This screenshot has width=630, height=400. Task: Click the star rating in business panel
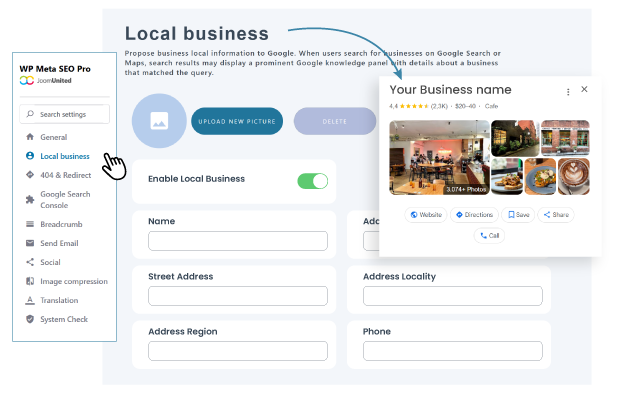coord(414,106)
